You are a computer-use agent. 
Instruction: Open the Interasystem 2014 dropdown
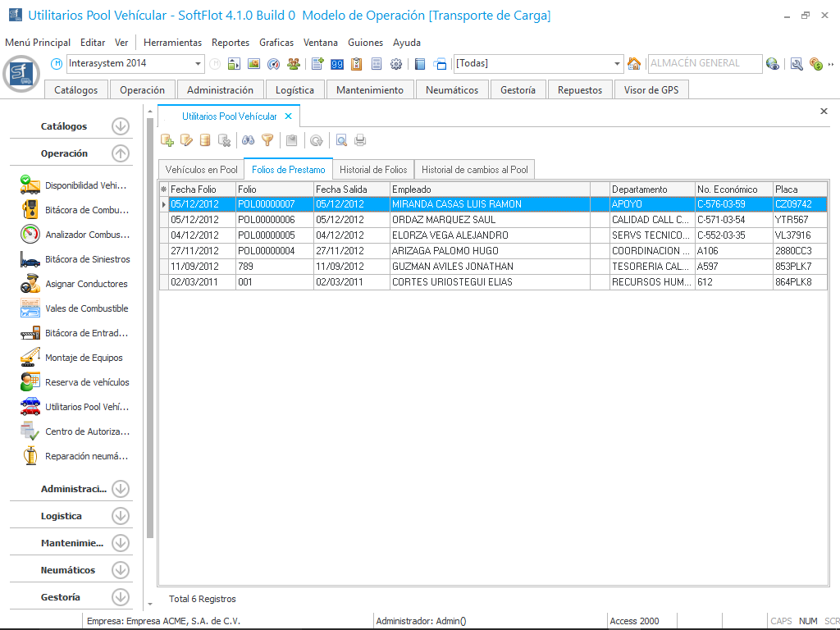click(x=199, y=64)
